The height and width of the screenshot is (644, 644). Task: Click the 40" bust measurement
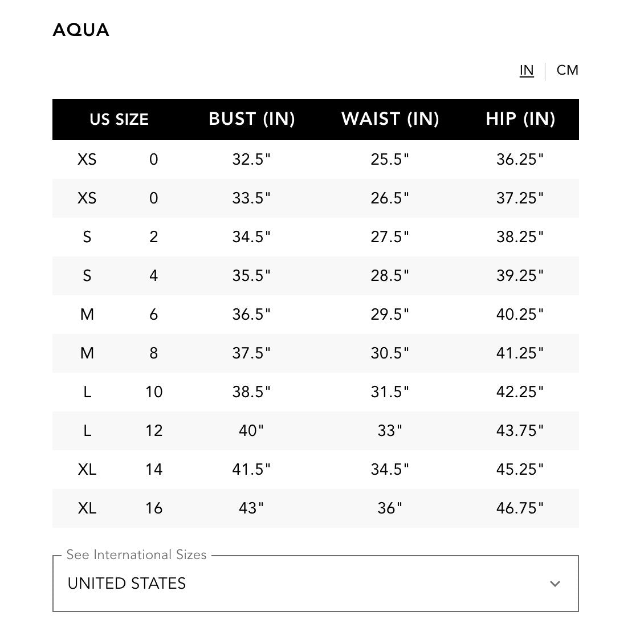tap(251, 430)
